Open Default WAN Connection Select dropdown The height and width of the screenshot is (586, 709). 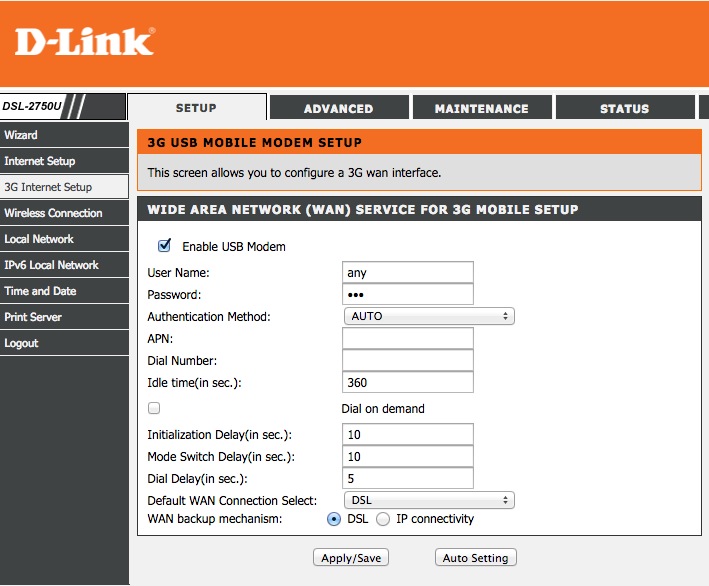429,500
